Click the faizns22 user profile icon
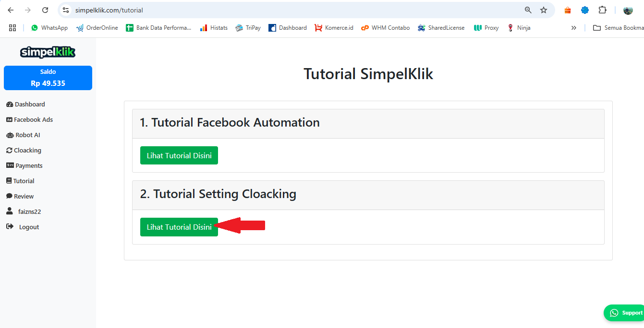This screenshot has height=328, width=644. (x=10, y=211)
